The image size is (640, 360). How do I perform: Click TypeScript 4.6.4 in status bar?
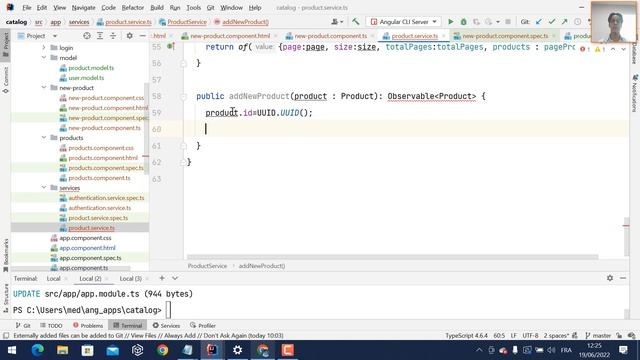pyautogui.click(x=467, y=336)
